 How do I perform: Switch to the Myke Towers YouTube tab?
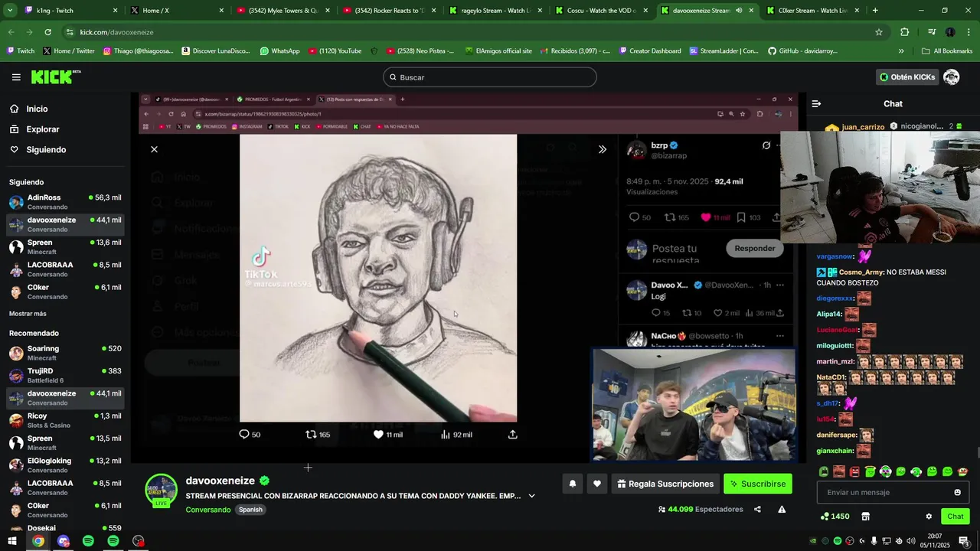284,11
